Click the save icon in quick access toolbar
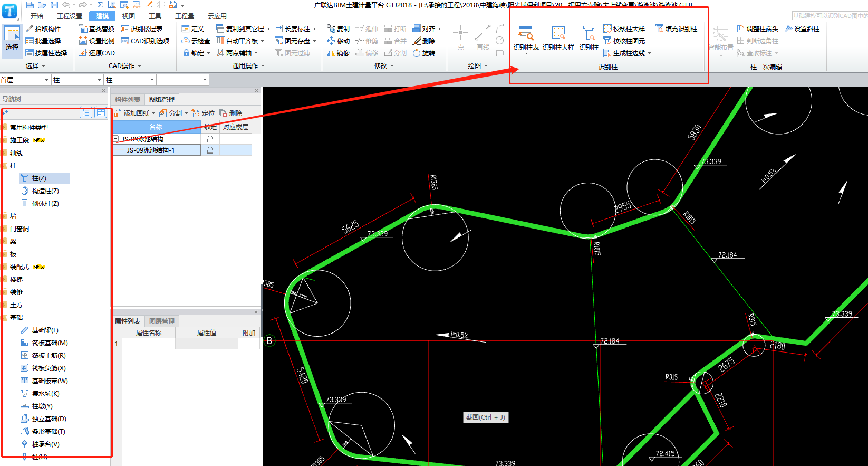The image size is (868, 466). (54, 5)
